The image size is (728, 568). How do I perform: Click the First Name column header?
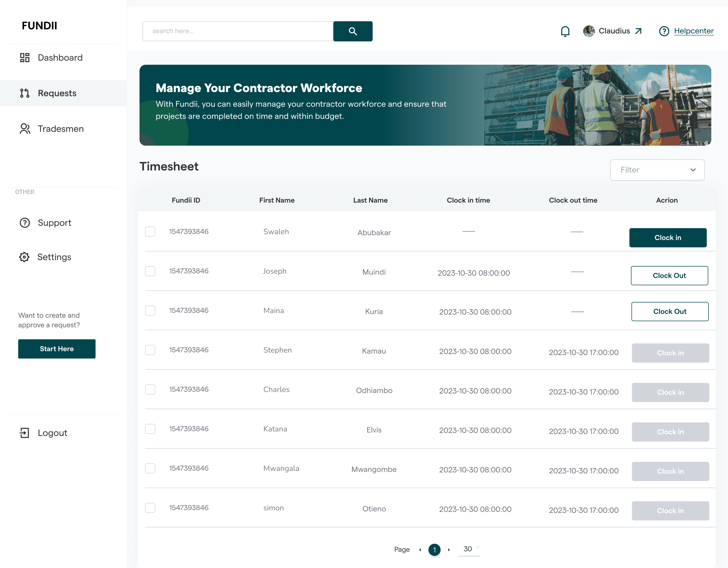(277, 200)
